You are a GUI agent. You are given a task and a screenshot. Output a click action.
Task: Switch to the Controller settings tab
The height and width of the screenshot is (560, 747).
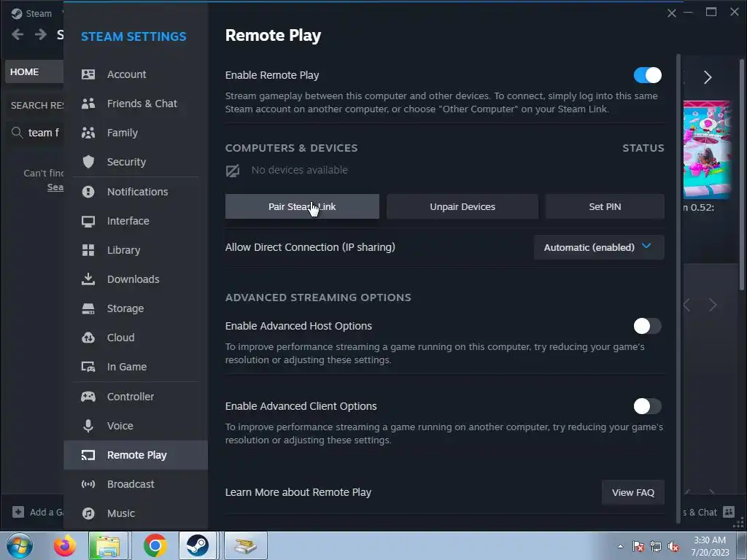[136, 397]
